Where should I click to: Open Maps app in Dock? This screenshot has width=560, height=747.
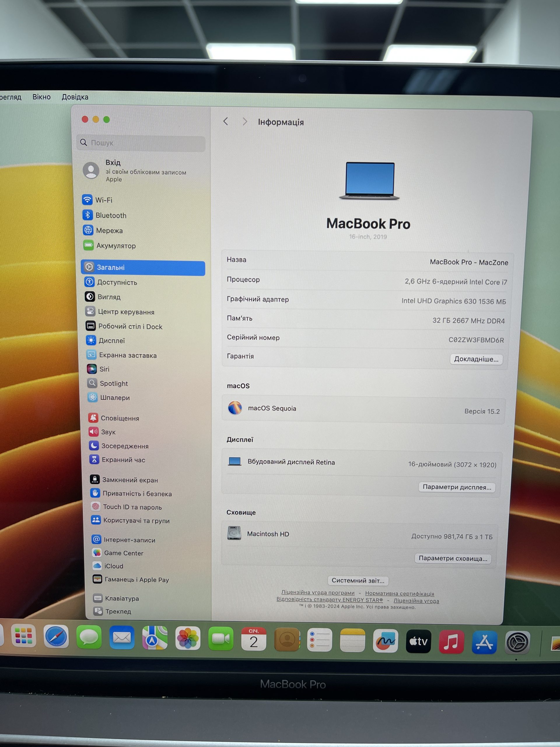pos(155,638)
